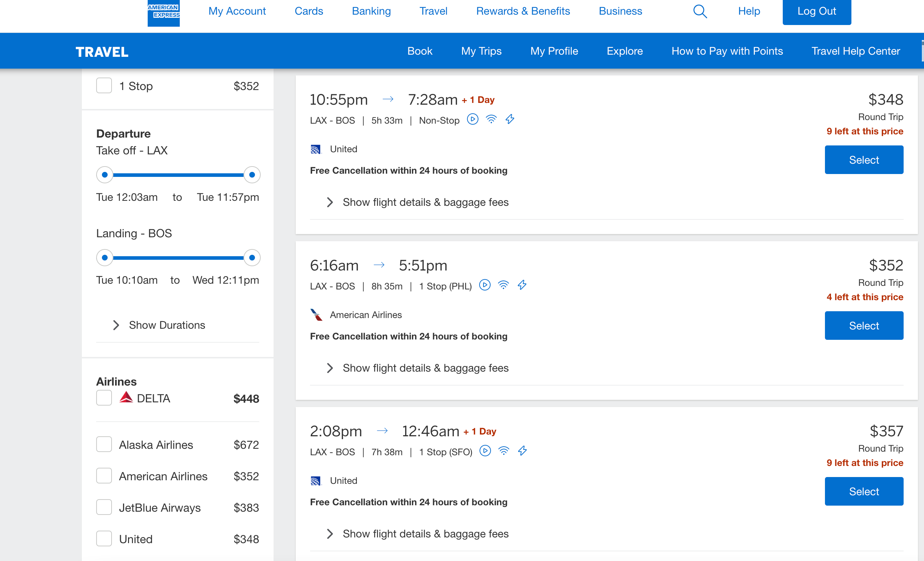Viewport: 924px width, 561px height.
Task: Click the video/entertainment icon on American Airlines flight
Action: click(x=485, y=286)
